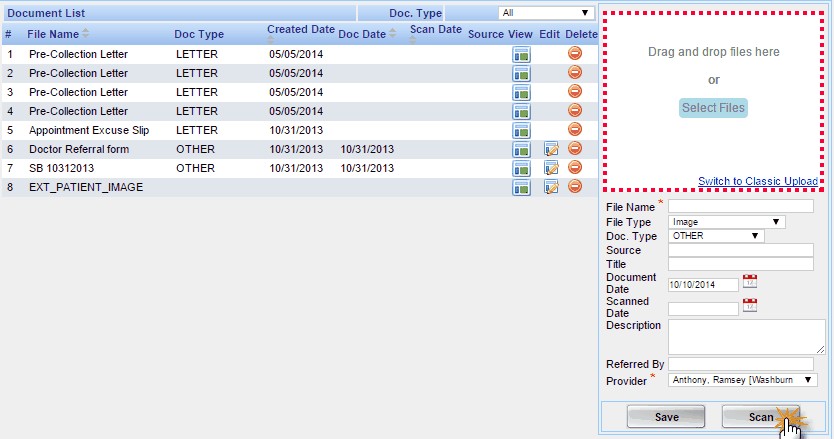Delete the EXT_PATIENT_IMAGE document

click(x=575, y=187)
